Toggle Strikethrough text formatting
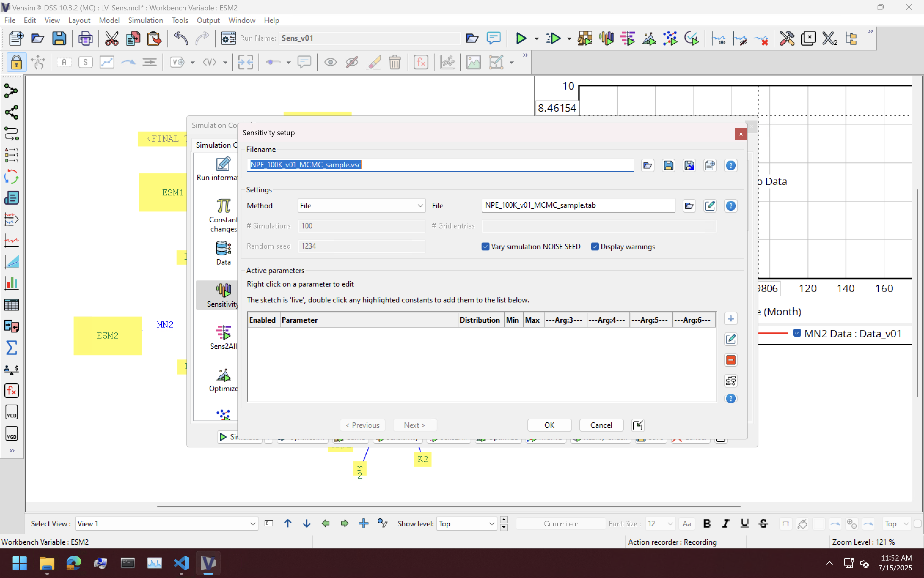 pos(763,524)
